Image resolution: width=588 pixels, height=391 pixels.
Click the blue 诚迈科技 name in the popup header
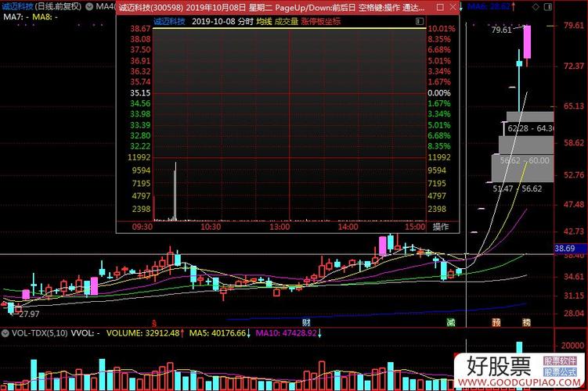169,21
